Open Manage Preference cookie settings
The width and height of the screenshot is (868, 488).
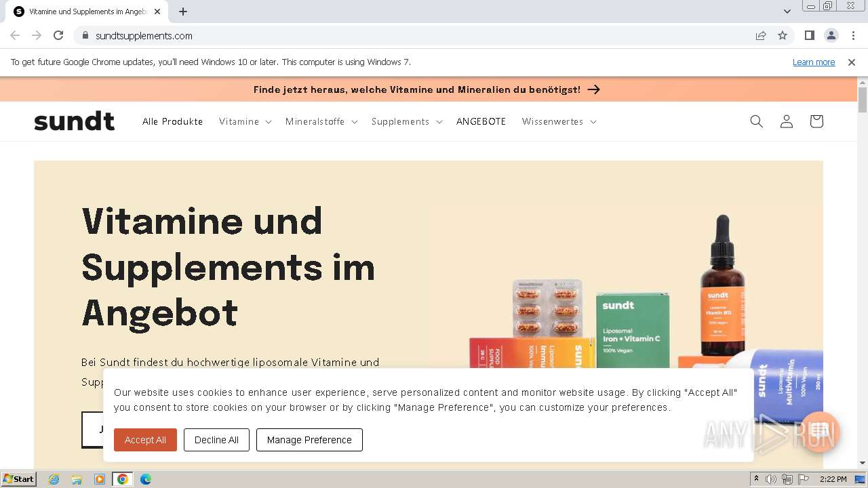click(309, 440)
